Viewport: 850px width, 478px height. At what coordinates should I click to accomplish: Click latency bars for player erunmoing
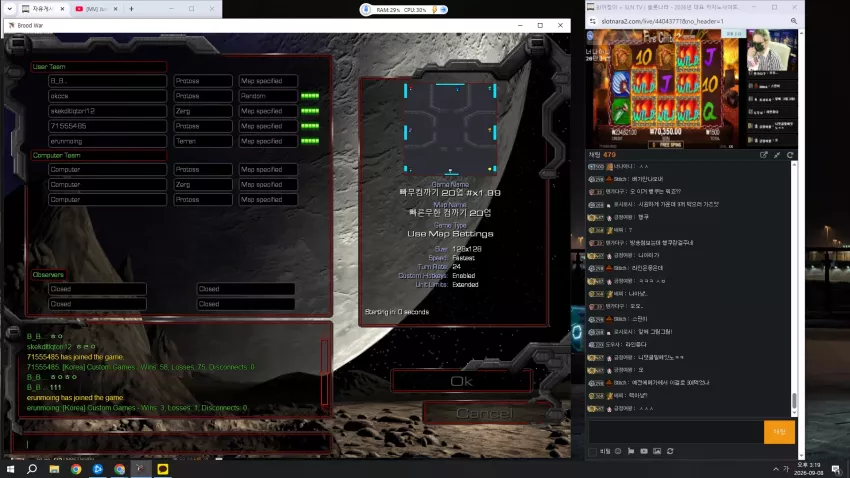click(x=310, y=141)
